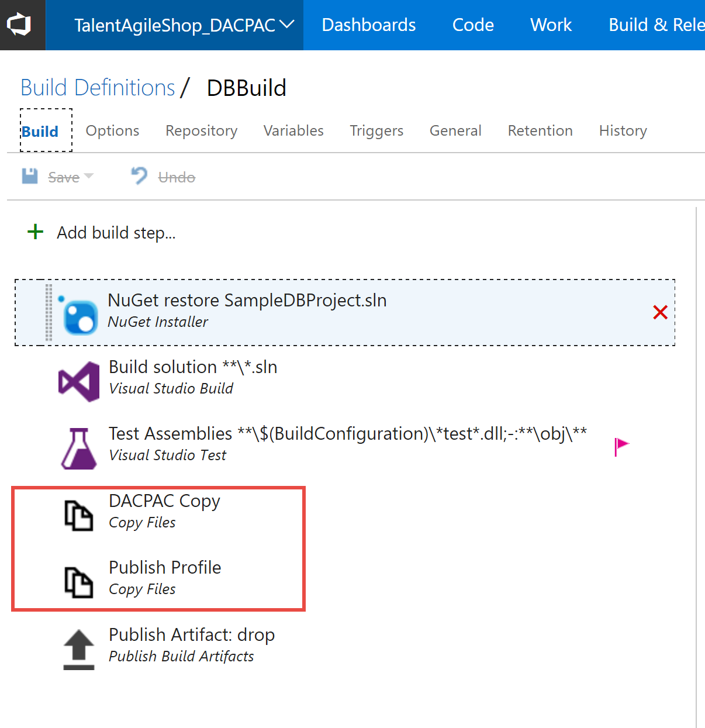Click the Undo arrow icon
The width and height of the screenshot is (705, 728).
click(136, 175)
